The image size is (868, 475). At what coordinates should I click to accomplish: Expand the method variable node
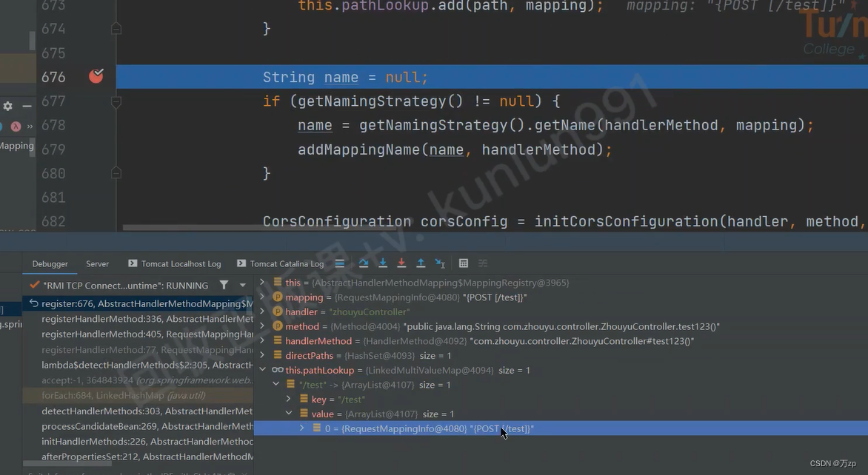(x=262, y=326)
